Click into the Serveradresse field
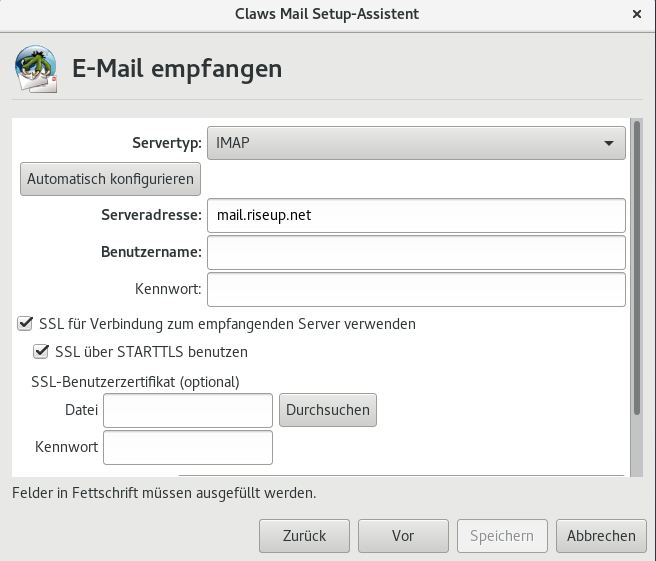Screen dimensions: 656x561 pos(416,215)
